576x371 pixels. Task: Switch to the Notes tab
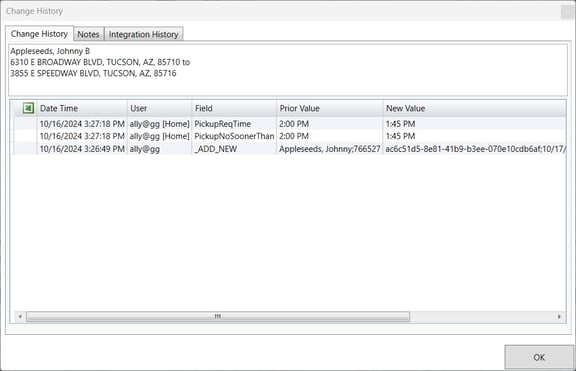coord(88,34)
